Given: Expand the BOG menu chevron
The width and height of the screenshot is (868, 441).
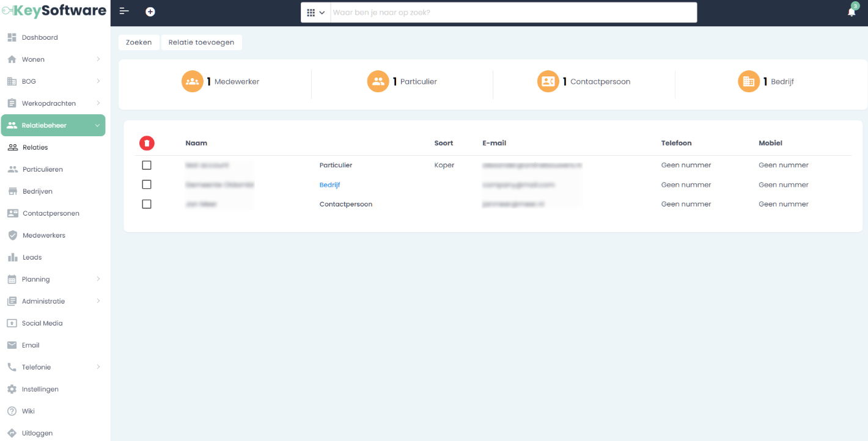Looking at the screenshot, I should (x=98, y=81).
